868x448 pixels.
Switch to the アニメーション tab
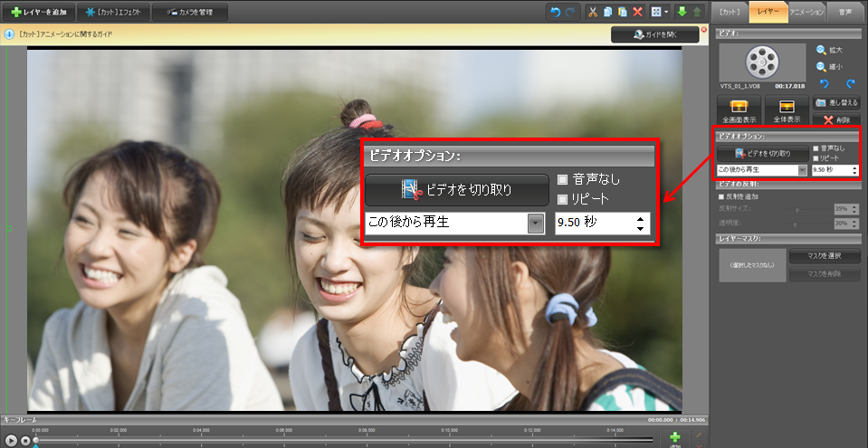806,12
